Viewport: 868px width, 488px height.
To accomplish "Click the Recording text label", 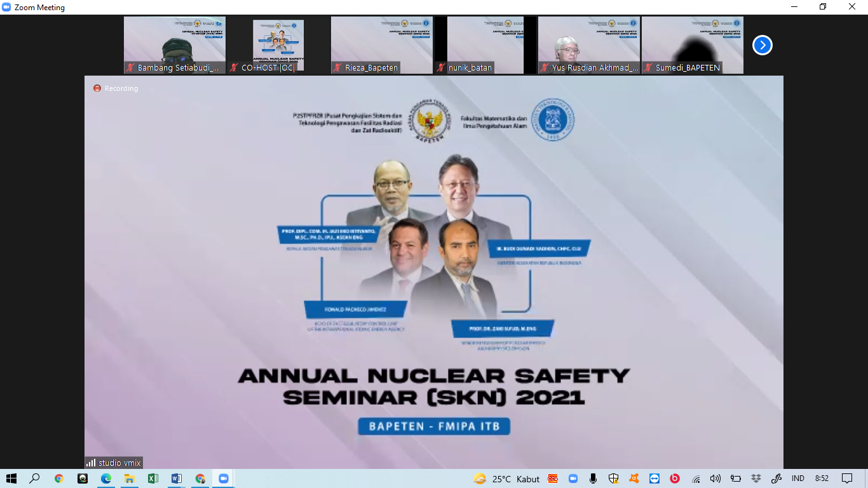I will 121,88.
